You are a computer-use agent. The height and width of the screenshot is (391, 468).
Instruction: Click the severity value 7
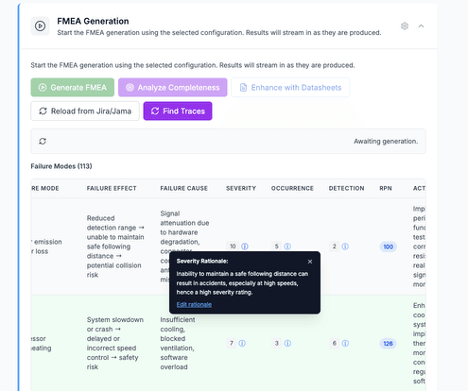coord(231,343)
